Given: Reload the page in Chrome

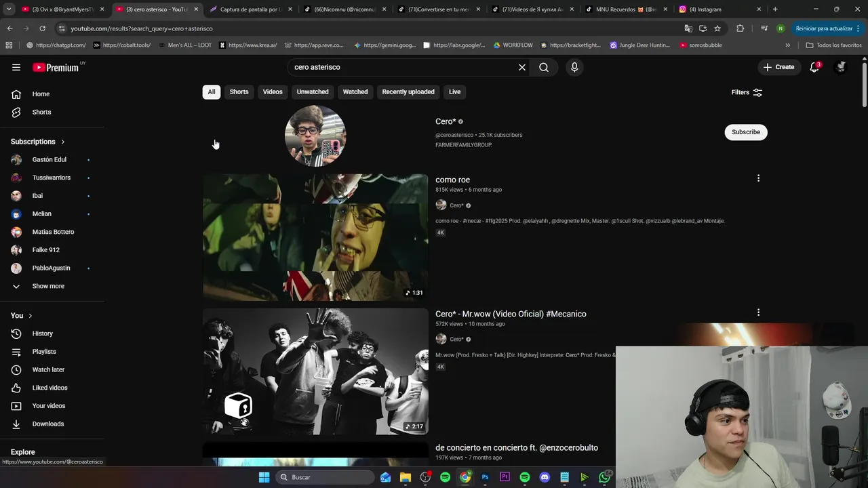Looking at the screenshot, I should click(x=42, y=28).
